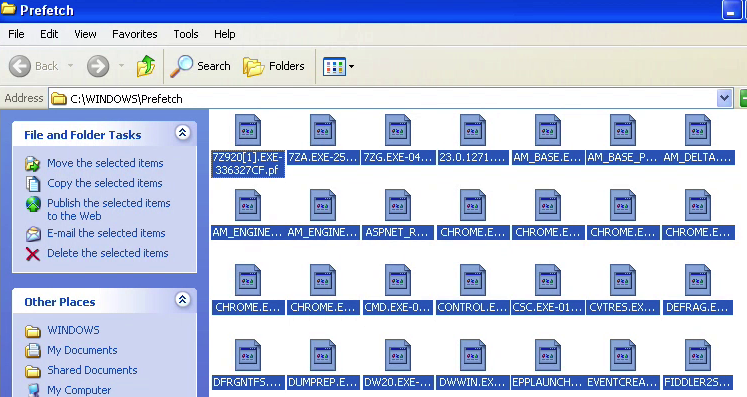Image resolution: width=747 pixels, height=397 pixels.
Task: Open My Computer from Other Places
Action: (68, 390)
